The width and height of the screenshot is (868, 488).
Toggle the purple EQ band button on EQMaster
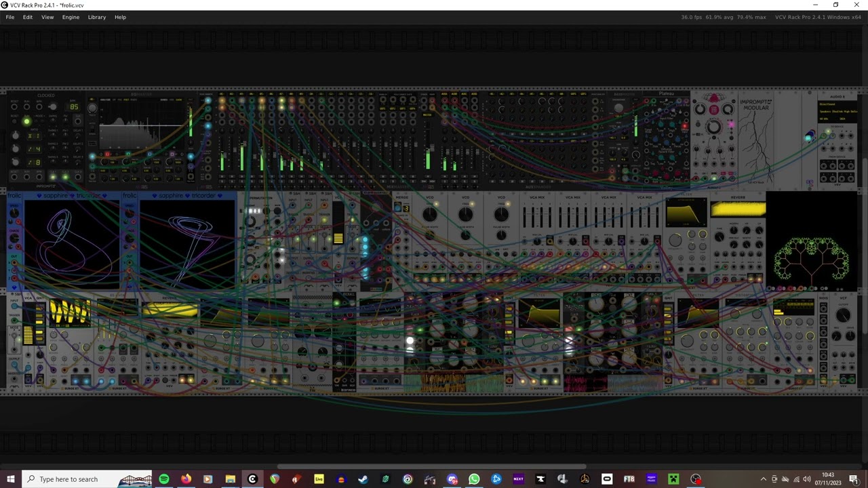click(171, 155)
